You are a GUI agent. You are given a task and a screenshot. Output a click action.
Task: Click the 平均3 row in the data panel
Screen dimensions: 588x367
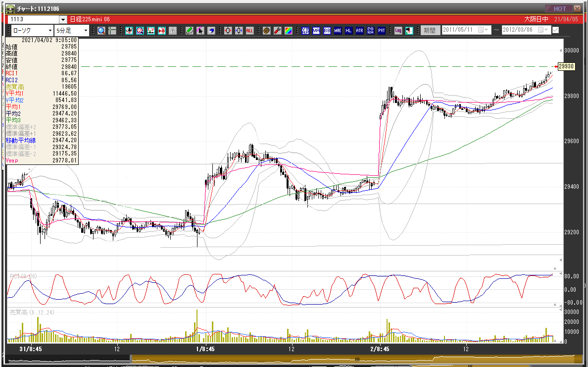[x=41, y=120]
